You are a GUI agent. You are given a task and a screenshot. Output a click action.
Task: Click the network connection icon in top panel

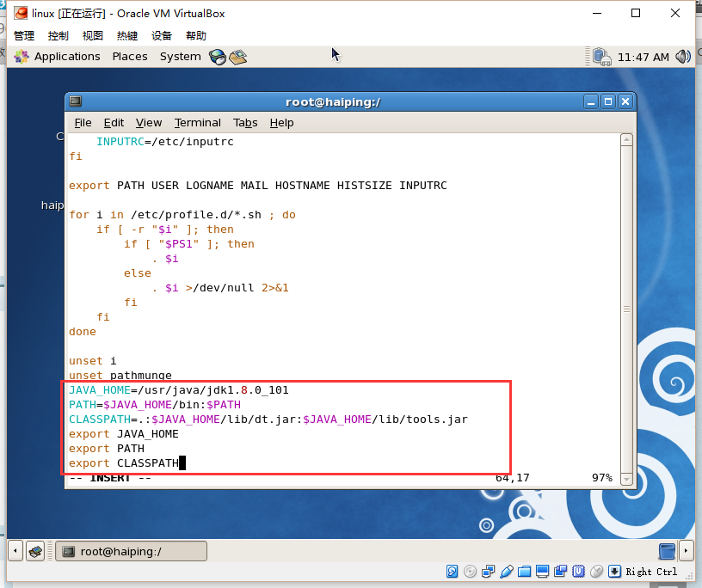coord(601,57)
